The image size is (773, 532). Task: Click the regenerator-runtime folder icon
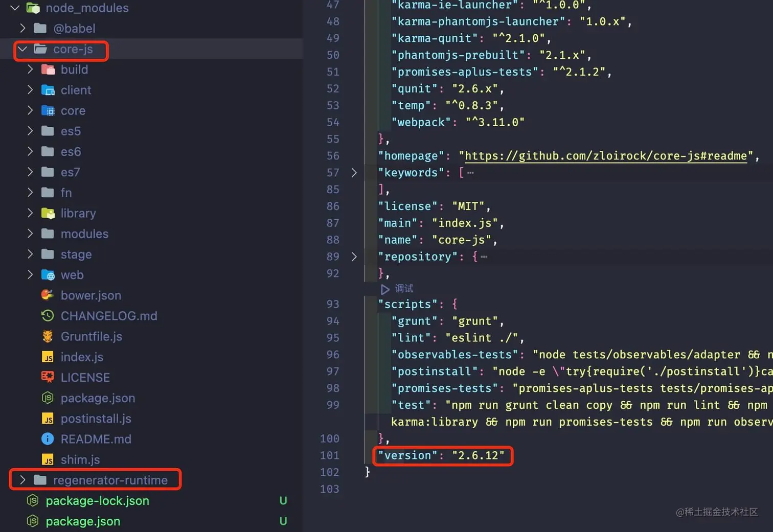pos(40,480)
